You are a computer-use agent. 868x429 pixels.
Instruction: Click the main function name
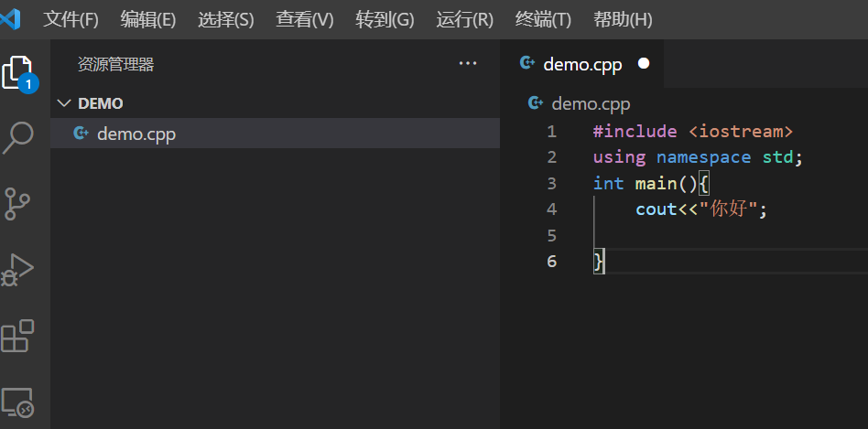point(656,184)
